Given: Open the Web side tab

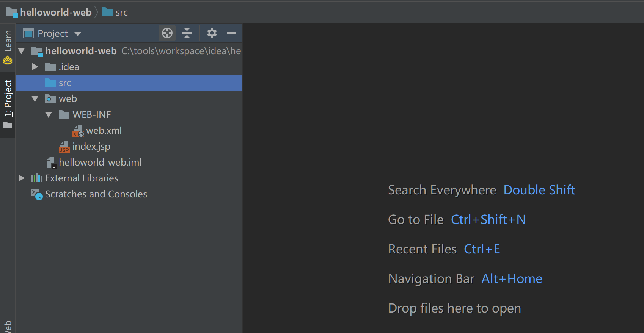Looking at the screenshot, I should [x=8, y=327].
